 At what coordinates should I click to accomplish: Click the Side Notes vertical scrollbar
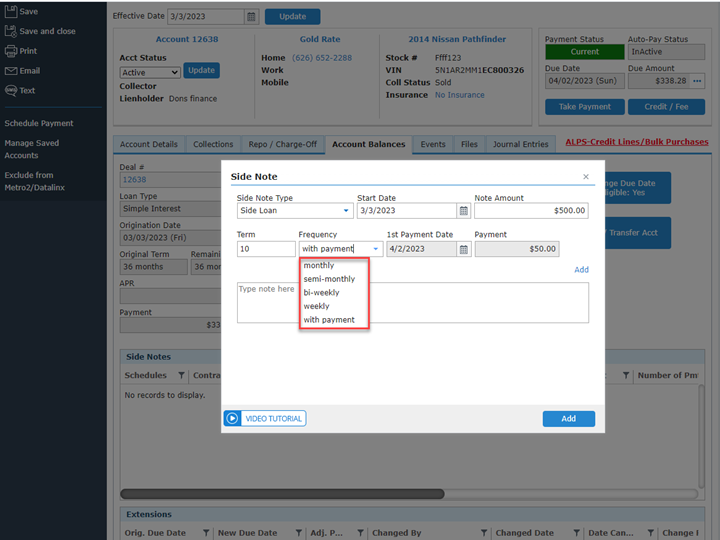tap(701, 436)
